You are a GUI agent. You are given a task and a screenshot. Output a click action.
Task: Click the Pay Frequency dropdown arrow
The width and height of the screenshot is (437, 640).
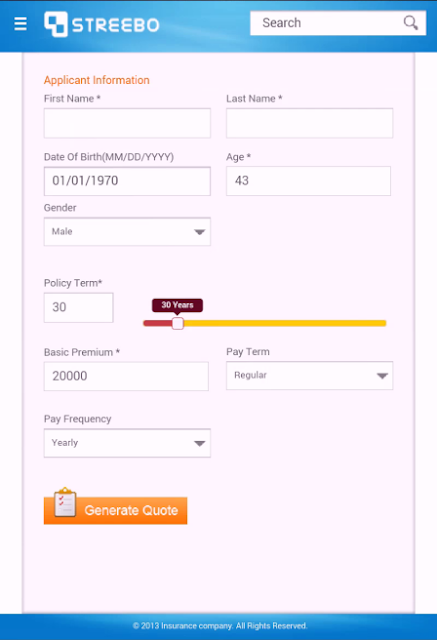click(x=199, y=443)
